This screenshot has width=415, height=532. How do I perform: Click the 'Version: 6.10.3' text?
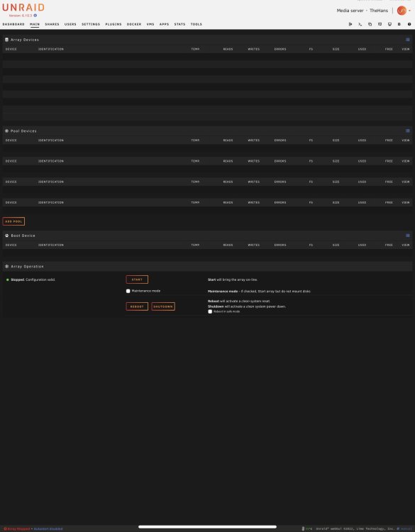[21, 16]
